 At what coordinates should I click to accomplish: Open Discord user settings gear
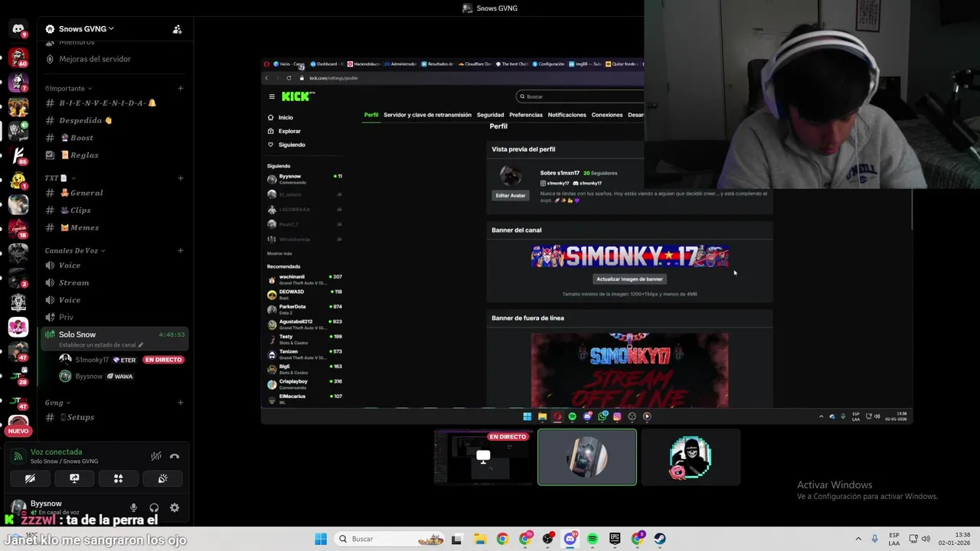(x=175, y=507)
